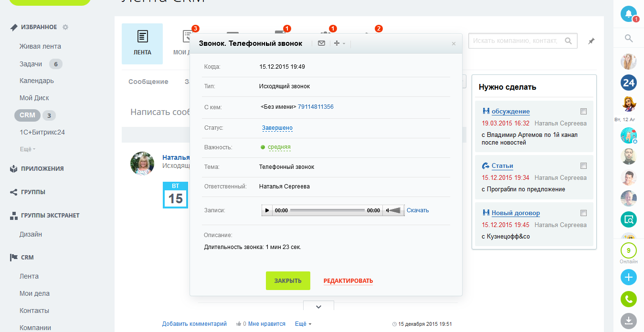Change the средняя importance value
The image size is (644, 332).
279,147
